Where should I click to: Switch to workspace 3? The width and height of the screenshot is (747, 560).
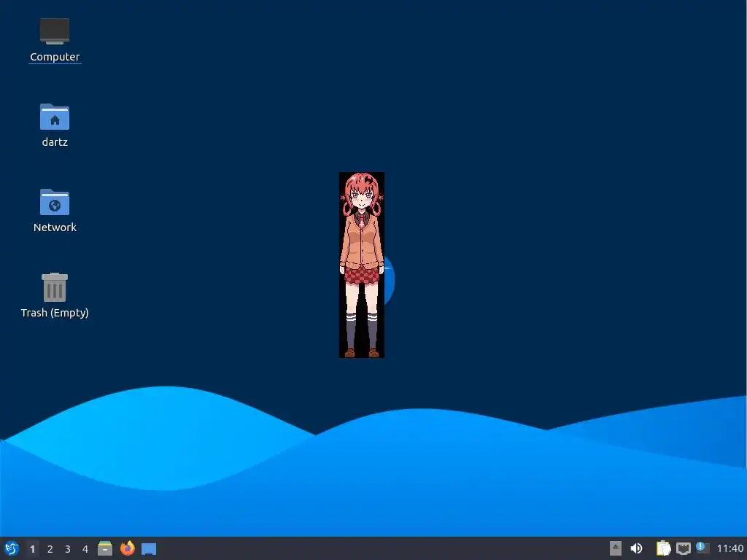click(x=68, y=549)
